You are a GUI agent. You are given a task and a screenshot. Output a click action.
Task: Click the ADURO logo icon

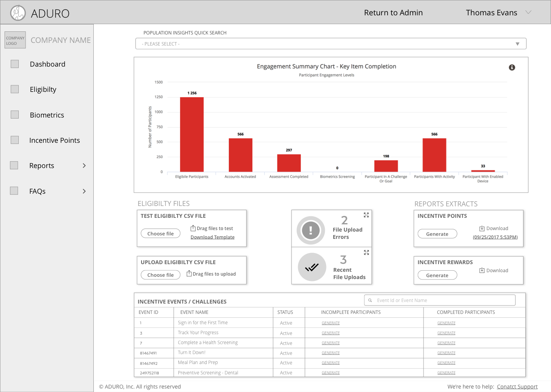pos(18,13)
